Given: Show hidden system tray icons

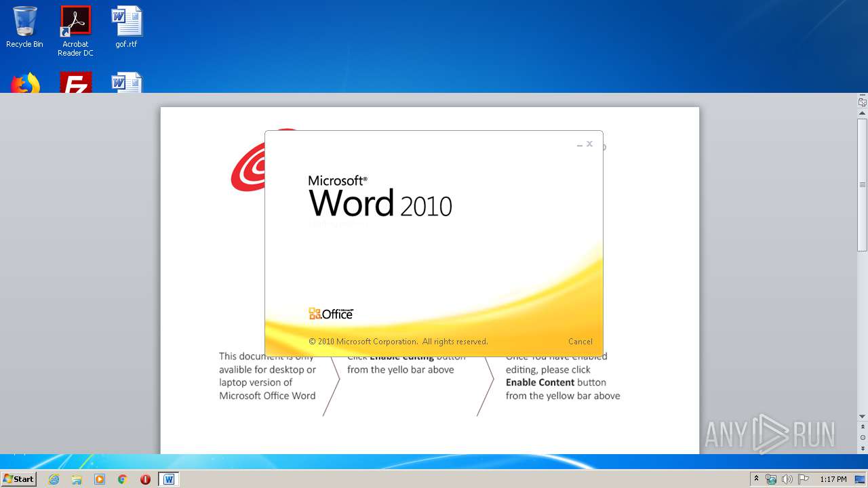Looking at the screenshot, I should coord(756,479).
